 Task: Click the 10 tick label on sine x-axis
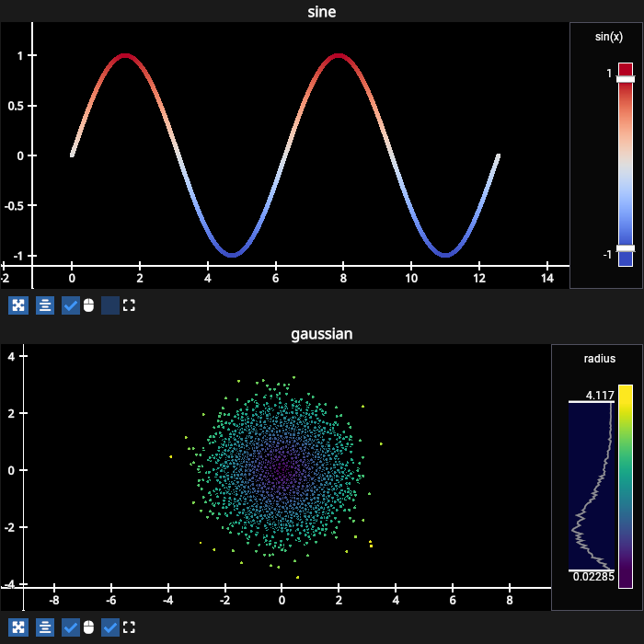click(411, 279)
